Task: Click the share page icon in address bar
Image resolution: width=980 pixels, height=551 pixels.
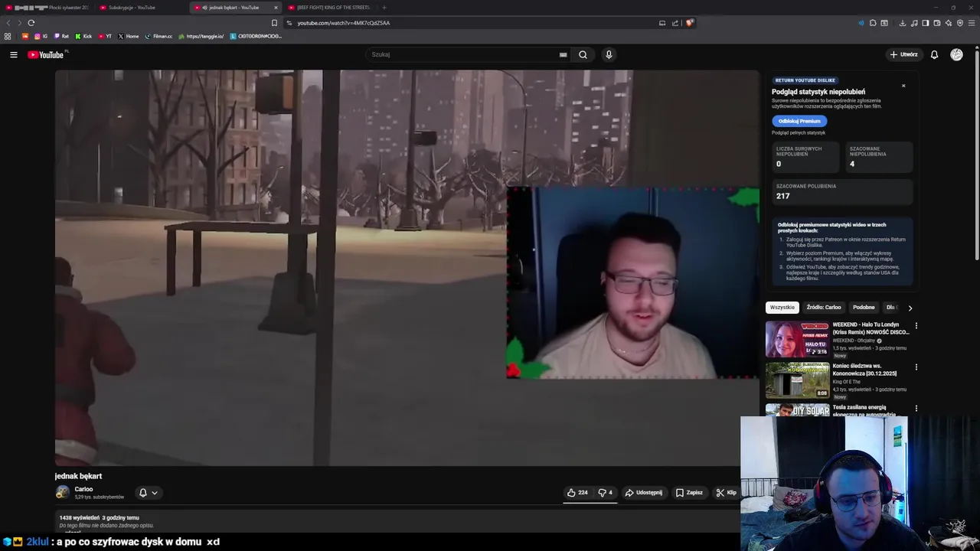Action: (x=675, y=23)
